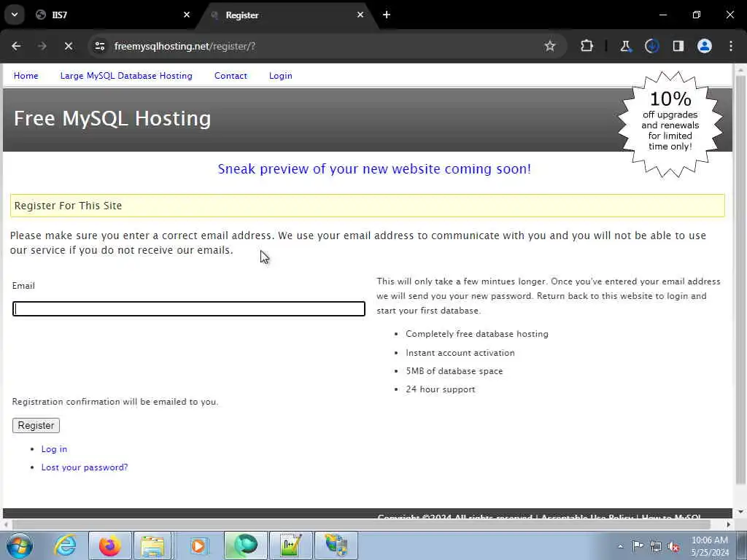Show hidden system tray icons
This screenshot has width=747, height=560.
pos(620,546)
